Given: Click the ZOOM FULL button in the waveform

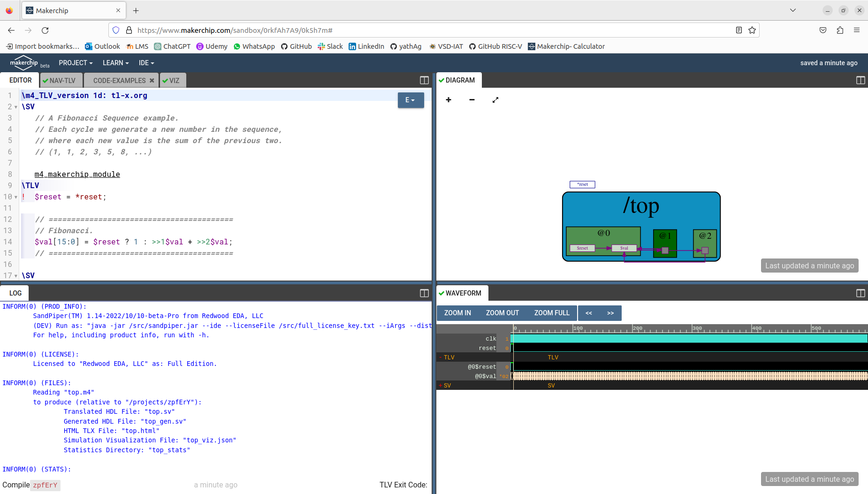Looking at the screenshot, I should click(x=552, y=313).
